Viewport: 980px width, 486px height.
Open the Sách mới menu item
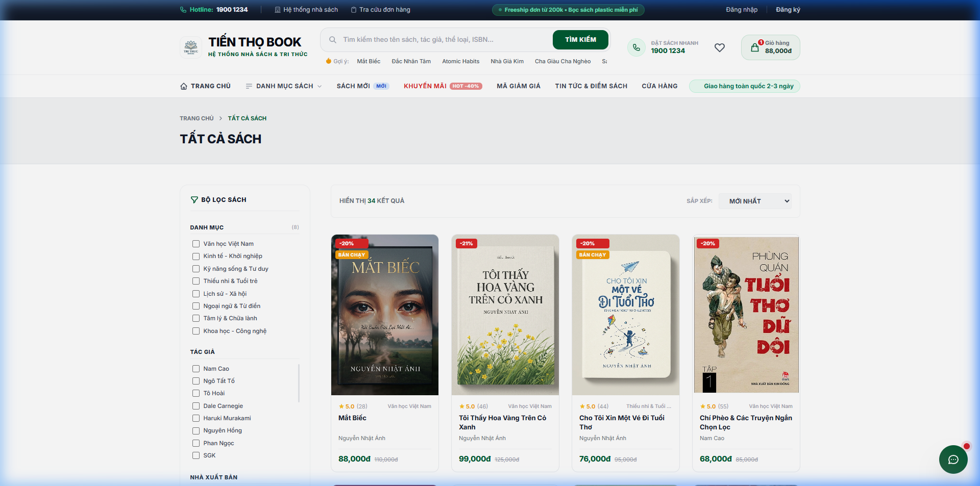point(363,86)
